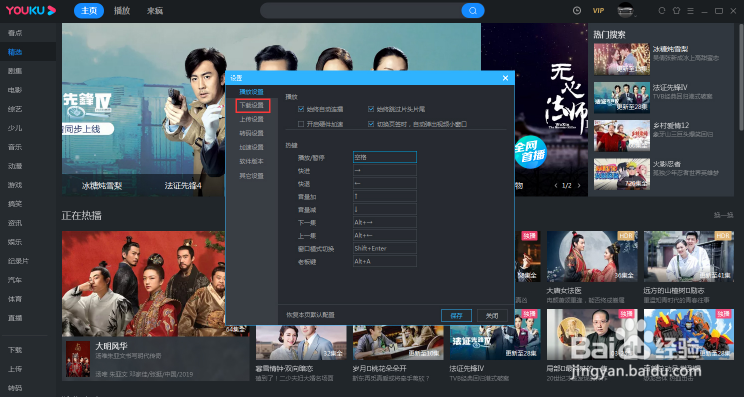Open 火影忍者 thumbnail in 热门搜索
The height and width of the screenshot is (397, 744).
622,174
